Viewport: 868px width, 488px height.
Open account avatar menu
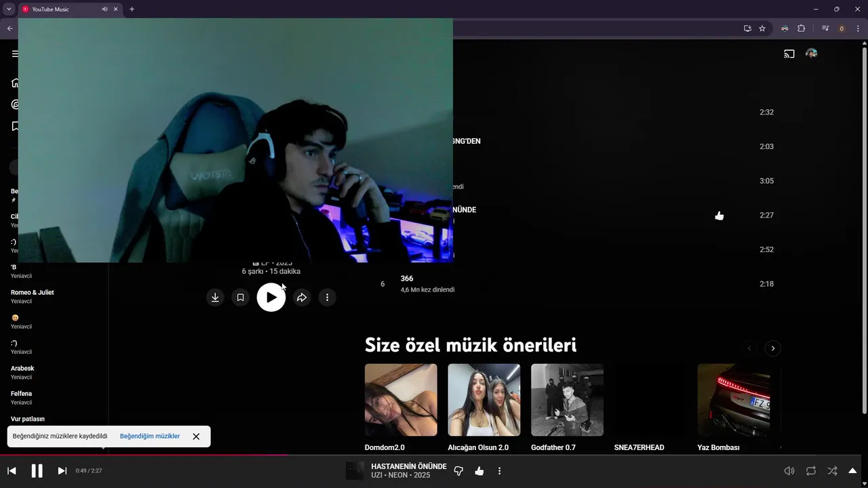coord(811,54)
